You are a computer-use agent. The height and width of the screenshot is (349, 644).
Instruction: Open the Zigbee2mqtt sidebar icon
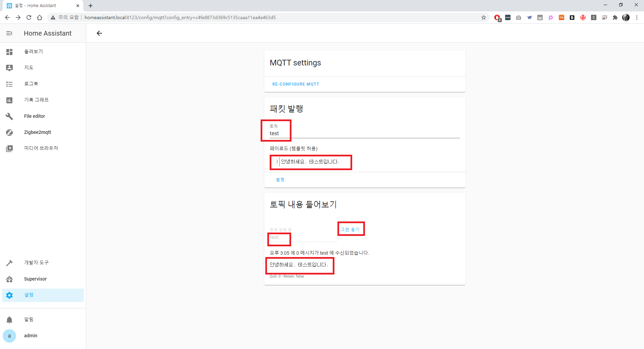[9, 132]
